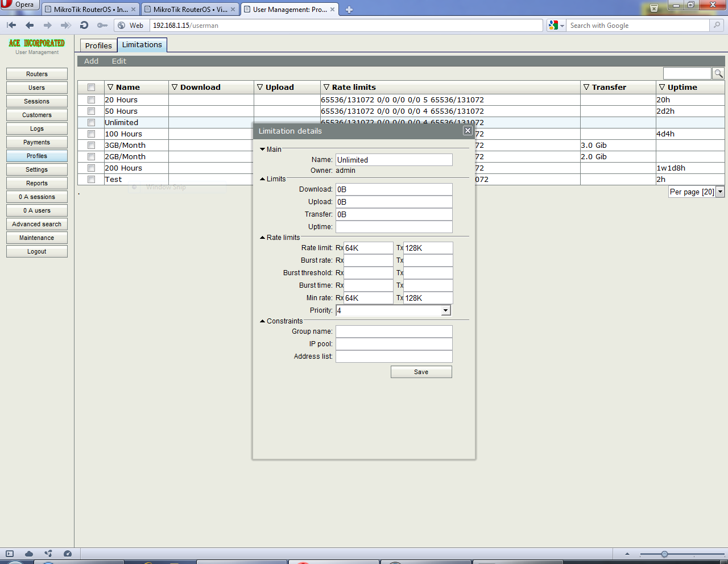Toggle the Opera panels button in the status bar
Image resolution: width=728 pixels, height=564 pixels.
pos(10,554)
